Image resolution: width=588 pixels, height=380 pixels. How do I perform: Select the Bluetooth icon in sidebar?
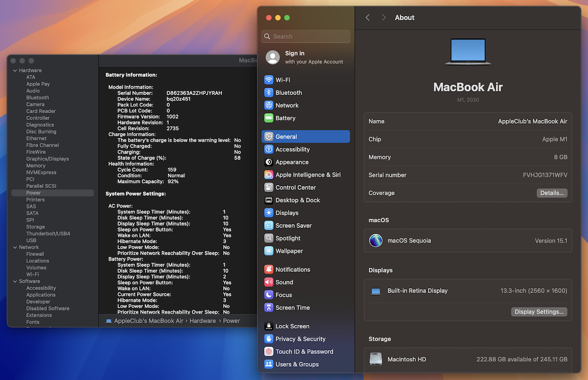269,93
